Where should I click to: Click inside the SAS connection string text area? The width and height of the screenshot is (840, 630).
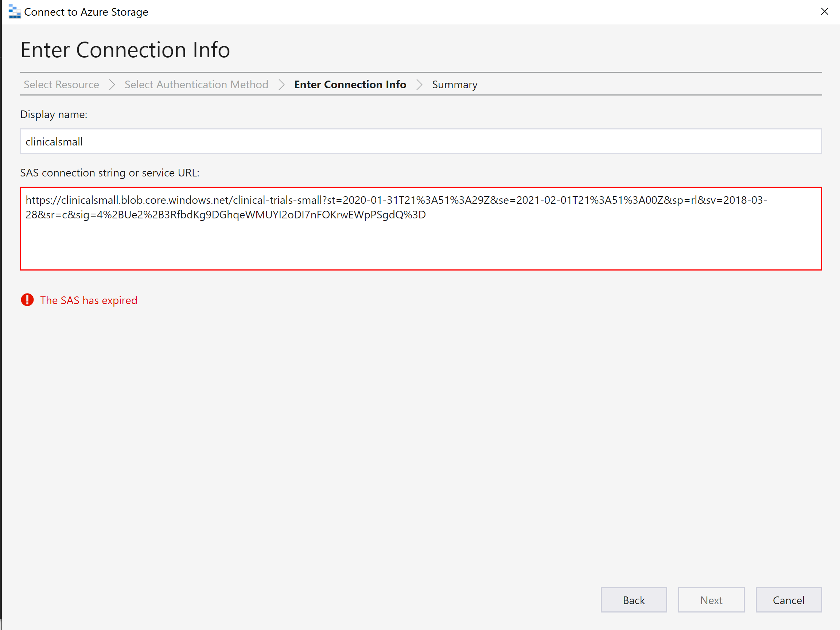pos(420,243)
